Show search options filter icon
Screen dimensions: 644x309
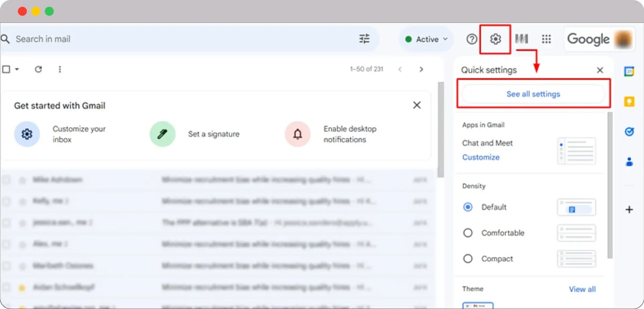point(364,39)
